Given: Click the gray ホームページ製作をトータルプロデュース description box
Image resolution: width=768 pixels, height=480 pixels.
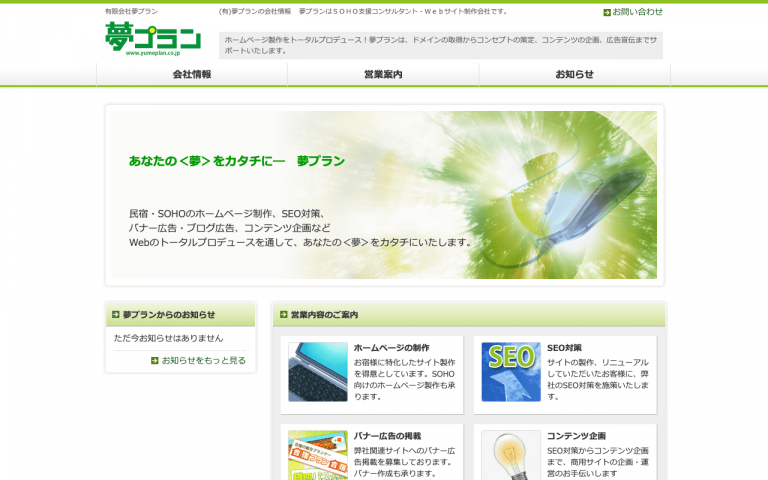Looking at the screenshot, I should (x=441, y=46).
